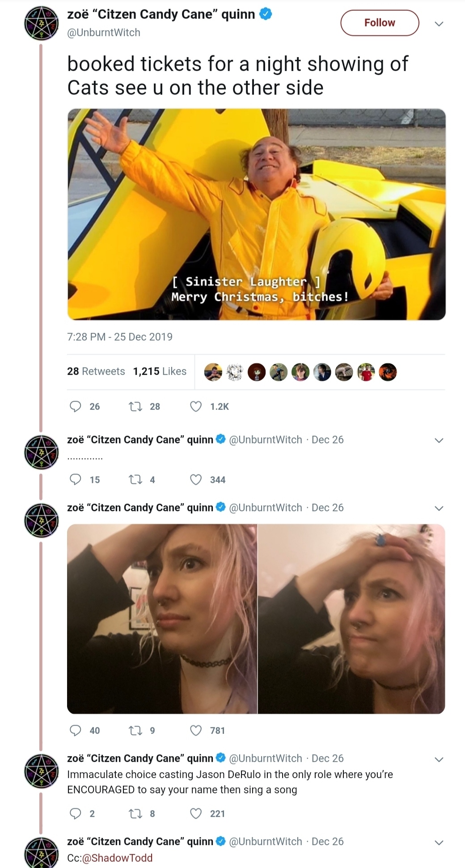Reply to the Jason DeRulo tweet

point(76,813)
